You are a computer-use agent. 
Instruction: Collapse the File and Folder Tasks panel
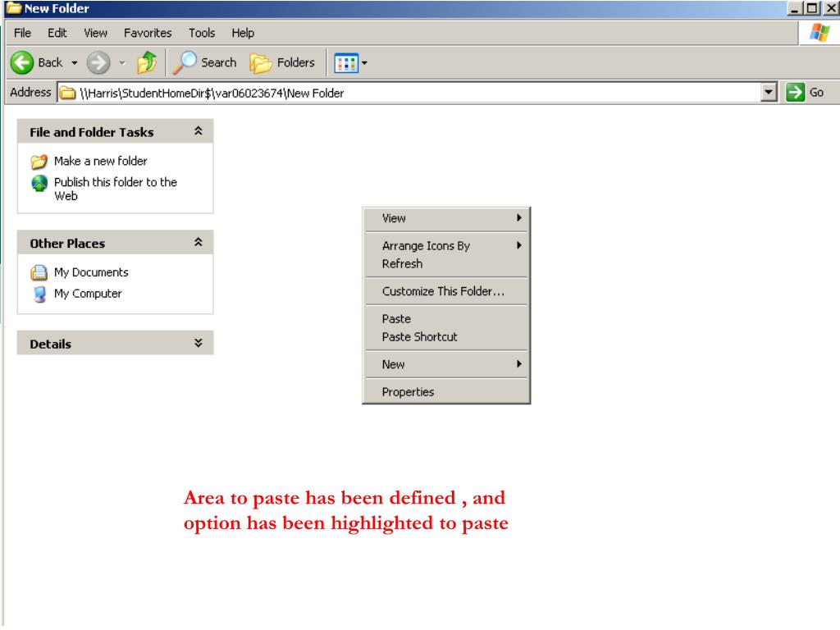198,131
